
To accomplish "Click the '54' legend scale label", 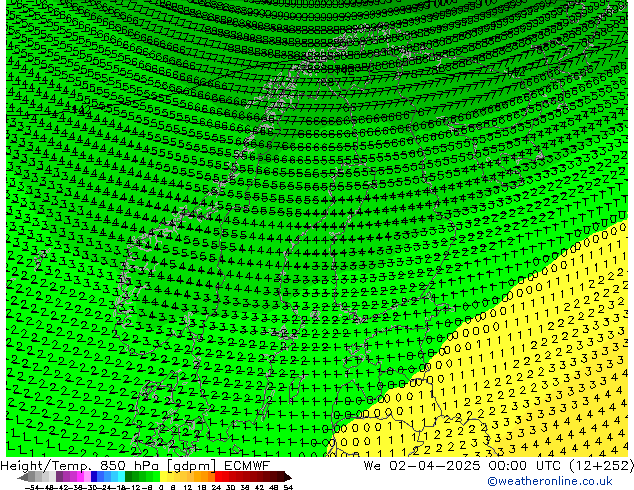I will [x=288, y=487].
